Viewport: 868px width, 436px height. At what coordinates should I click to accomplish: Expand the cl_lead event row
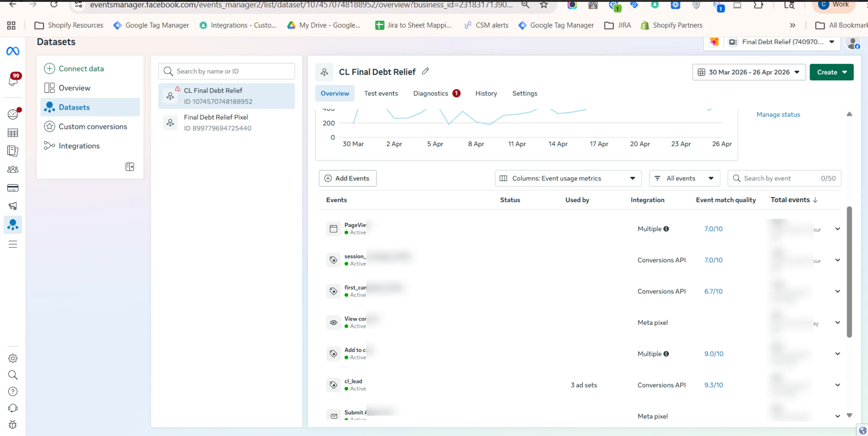click(838, 385)
